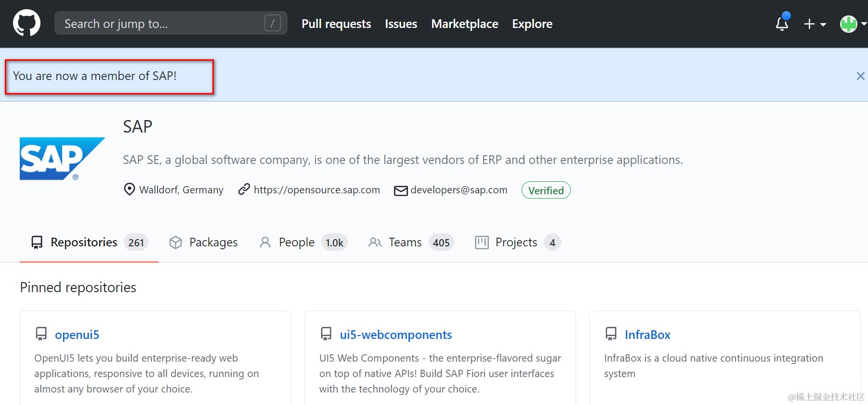Click the slash shortcut key icon
Screen dimensions: 868x405
tap(273, 23)
